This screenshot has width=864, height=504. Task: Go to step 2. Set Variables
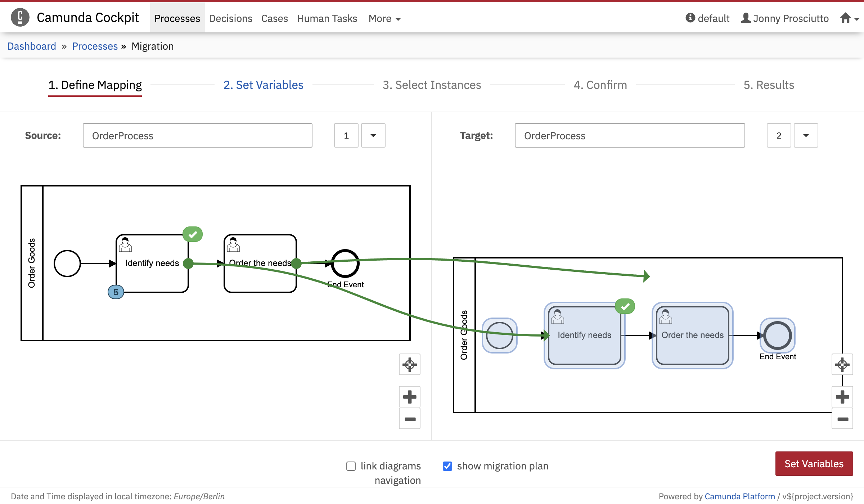(264, 85)
